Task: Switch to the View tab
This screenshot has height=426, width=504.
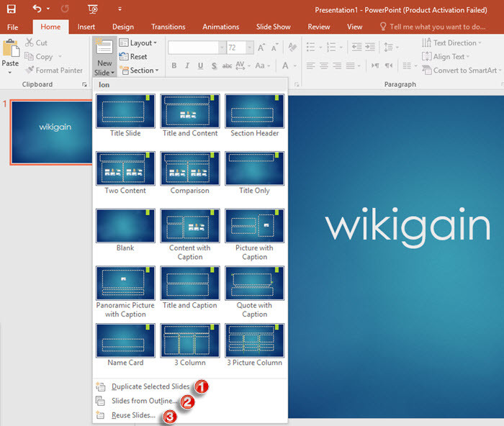Action: (354, 27)
